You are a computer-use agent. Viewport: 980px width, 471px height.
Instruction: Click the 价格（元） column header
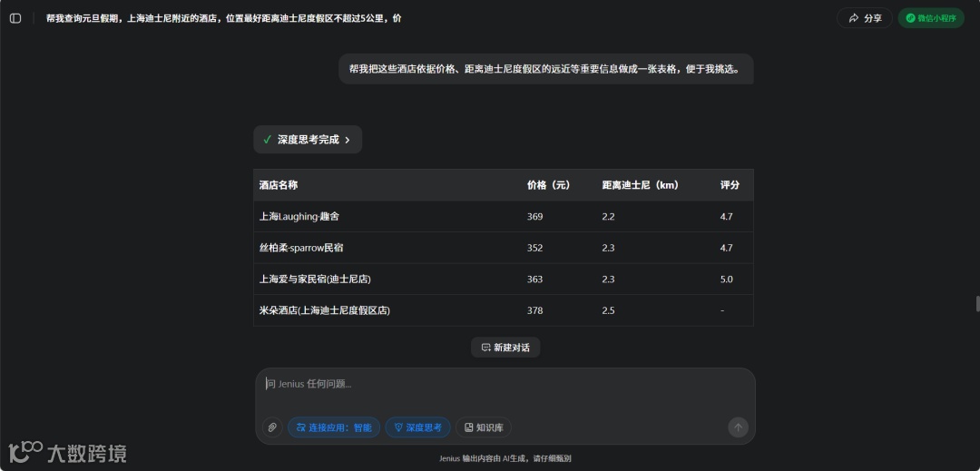click(x=549, y=185)
